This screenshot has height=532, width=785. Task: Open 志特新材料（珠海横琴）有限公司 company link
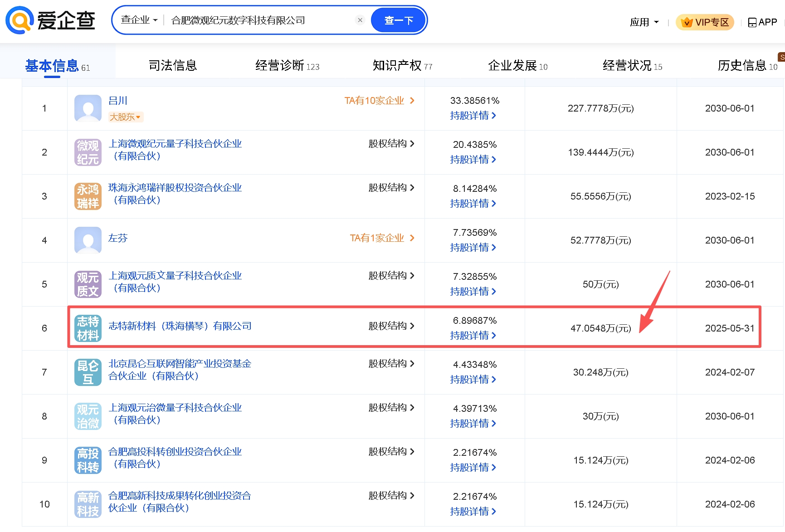coord(180,326)
